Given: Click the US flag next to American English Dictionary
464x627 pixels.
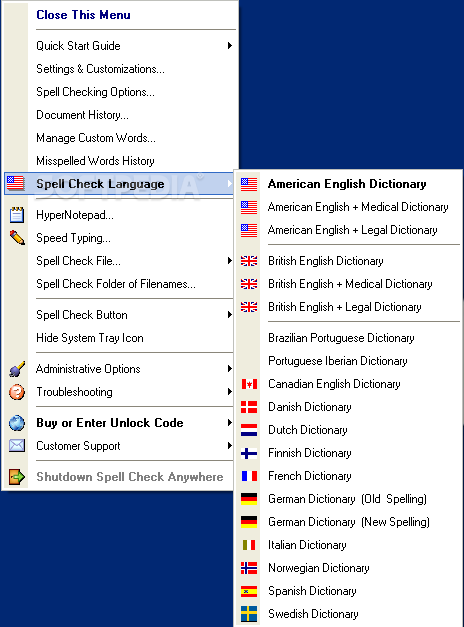Looking at the screenshot, I should click(x=249, y=184).
